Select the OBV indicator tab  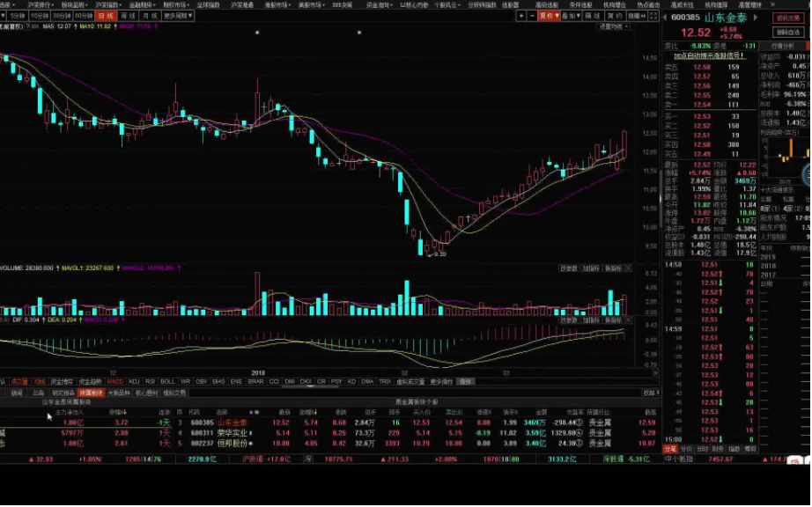click(x=202, y=382)
